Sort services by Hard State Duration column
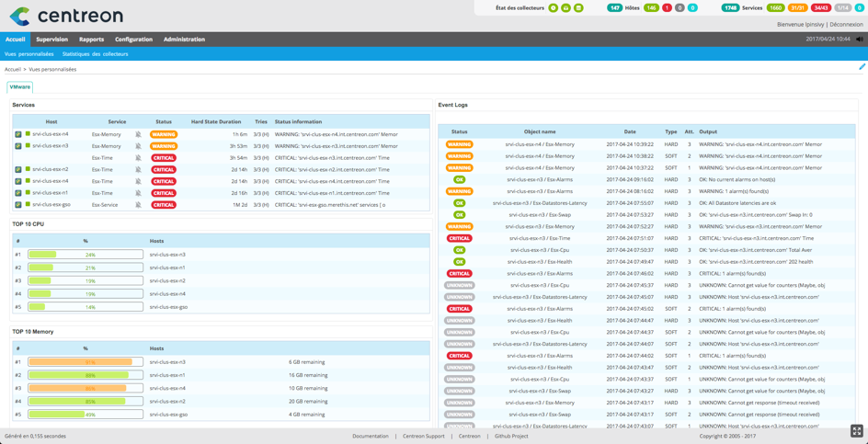This screenshot has width=868, height=444. 216,121
